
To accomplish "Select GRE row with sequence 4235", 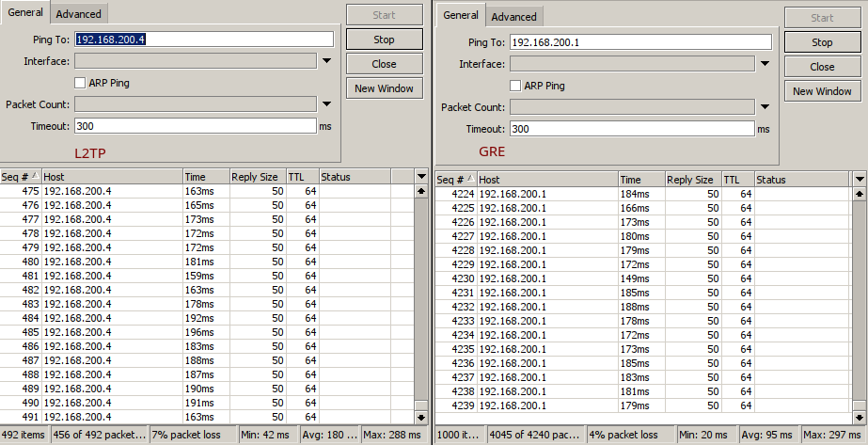I will point(644,349).
